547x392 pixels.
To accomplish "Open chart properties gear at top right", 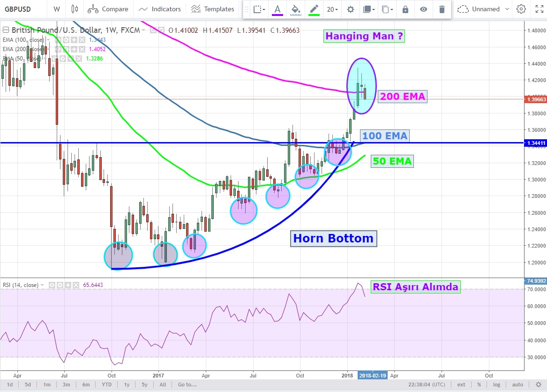I will (x=521, y=9).
